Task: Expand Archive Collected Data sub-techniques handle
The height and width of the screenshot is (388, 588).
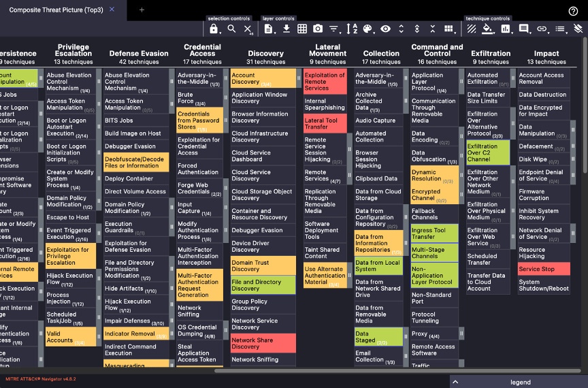Action: click(406, 101)
